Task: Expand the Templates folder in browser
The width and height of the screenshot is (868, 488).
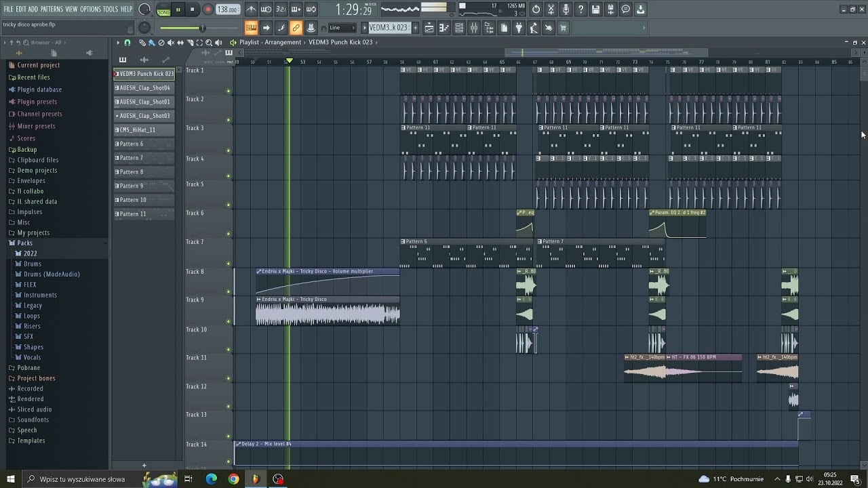Action: point(31,441)
